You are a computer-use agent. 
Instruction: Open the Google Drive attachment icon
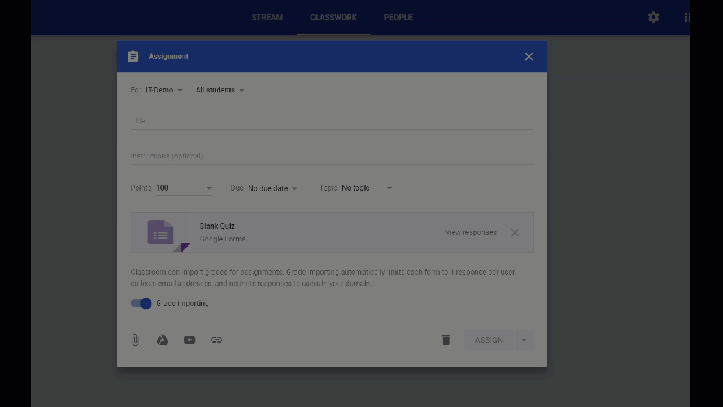tap(162, 340)
